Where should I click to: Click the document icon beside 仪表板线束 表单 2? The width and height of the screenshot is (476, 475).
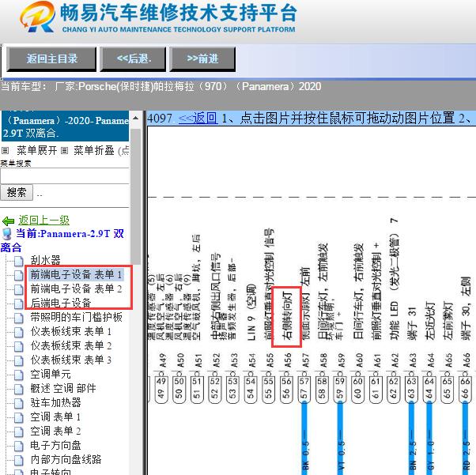[x=18, y=347]
